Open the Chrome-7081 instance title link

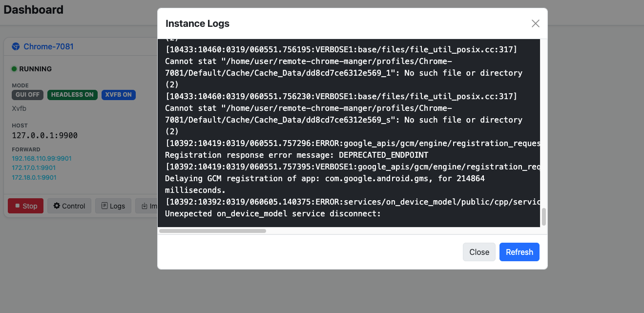pos(48,47)
